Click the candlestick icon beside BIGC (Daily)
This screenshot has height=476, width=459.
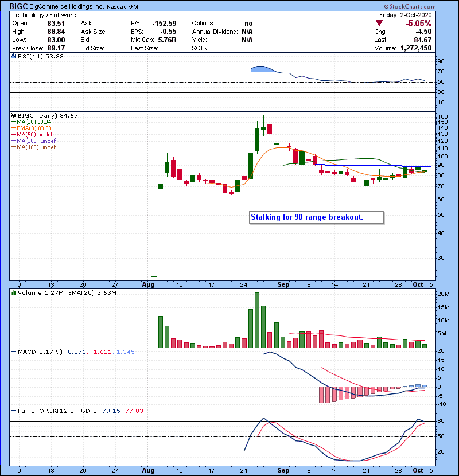14,115
